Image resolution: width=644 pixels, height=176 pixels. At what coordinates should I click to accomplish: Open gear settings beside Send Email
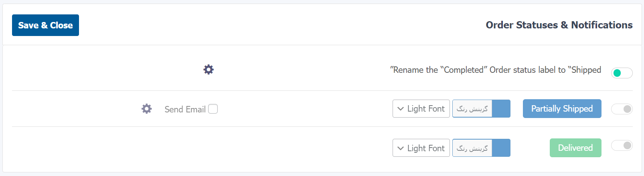(x=147, y=109)
